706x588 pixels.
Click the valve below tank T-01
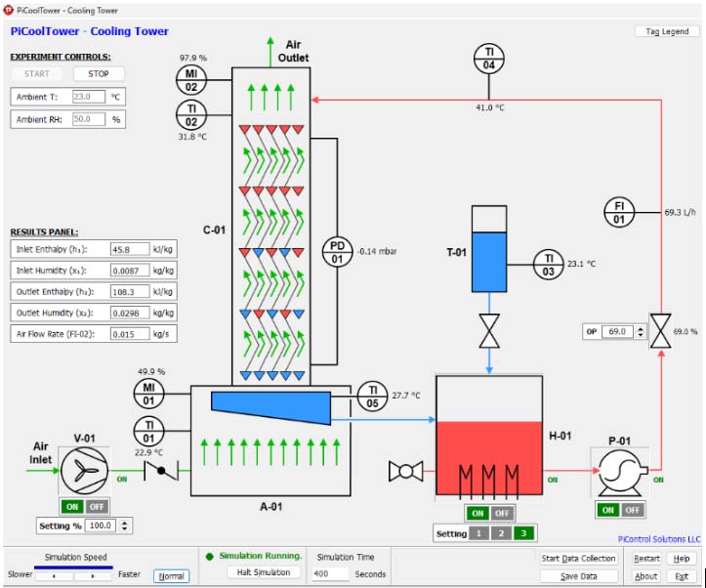click(489, 331)
